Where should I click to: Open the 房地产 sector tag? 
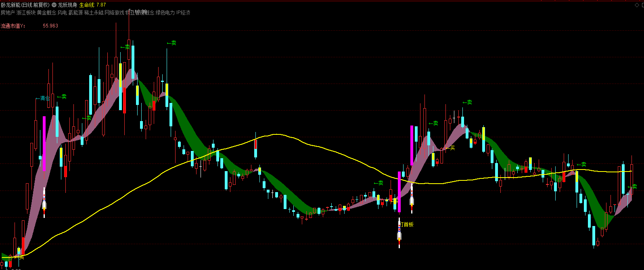coord(8,13)
